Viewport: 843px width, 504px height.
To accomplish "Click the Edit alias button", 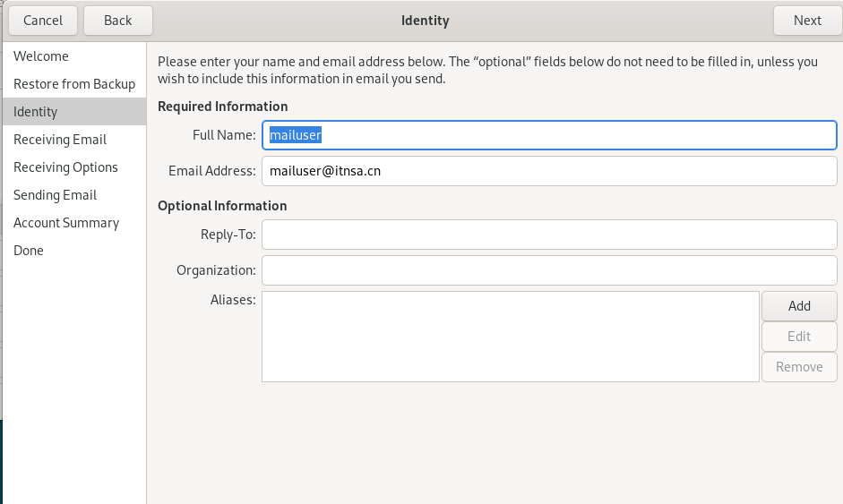I will [x=799, y=337].
